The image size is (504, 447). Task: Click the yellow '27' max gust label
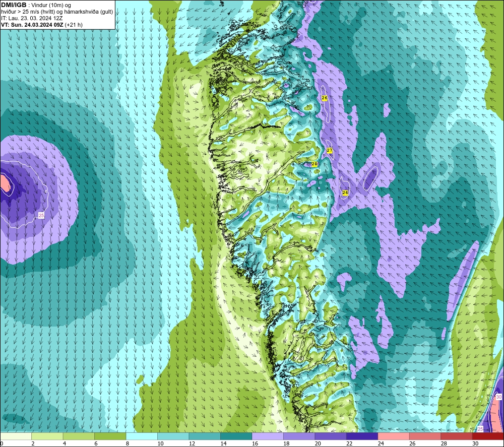(x=330, y=150)
